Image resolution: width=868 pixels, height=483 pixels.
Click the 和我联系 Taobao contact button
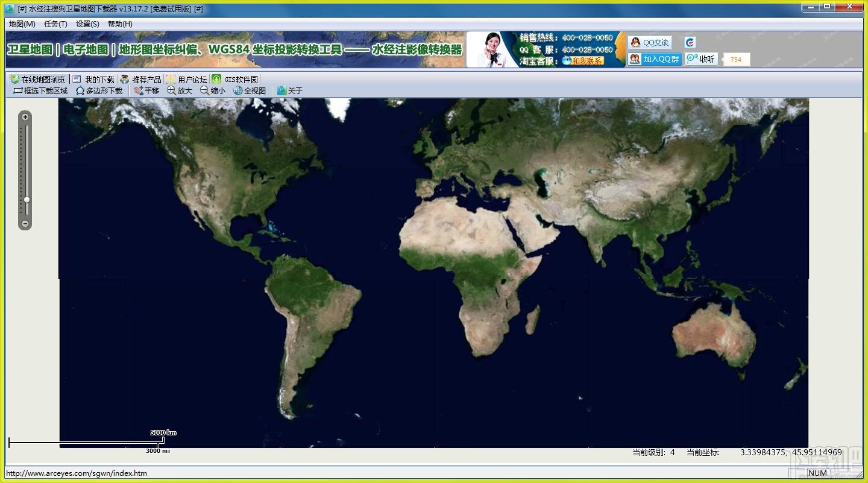coord(583,60)
